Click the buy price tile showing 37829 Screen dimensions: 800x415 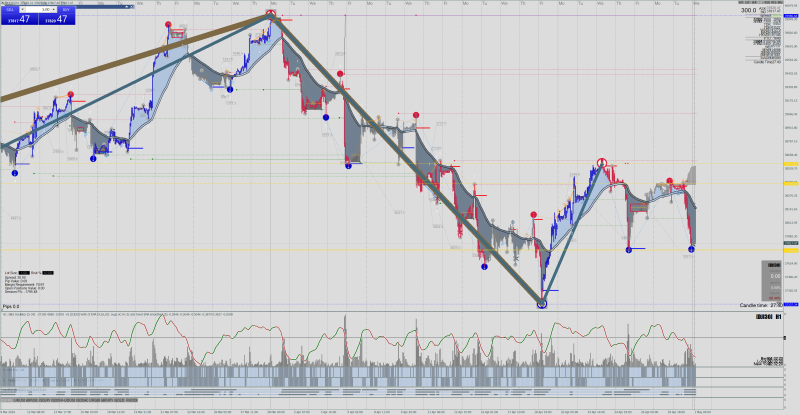(57, 19)
